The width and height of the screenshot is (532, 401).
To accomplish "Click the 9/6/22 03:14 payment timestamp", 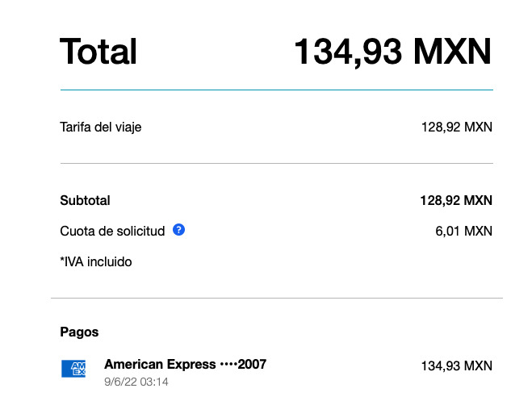I will click(x=136, y=382).
